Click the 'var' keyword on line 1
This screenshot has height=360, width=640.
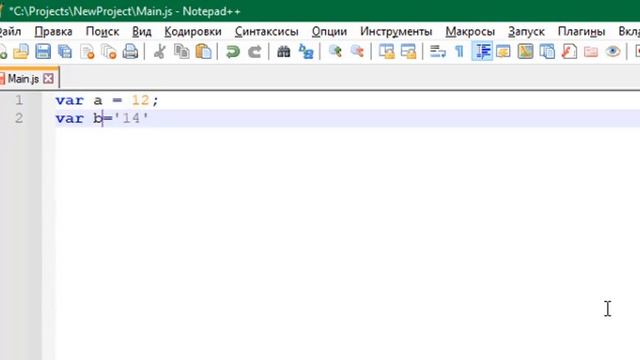[69, 100]
